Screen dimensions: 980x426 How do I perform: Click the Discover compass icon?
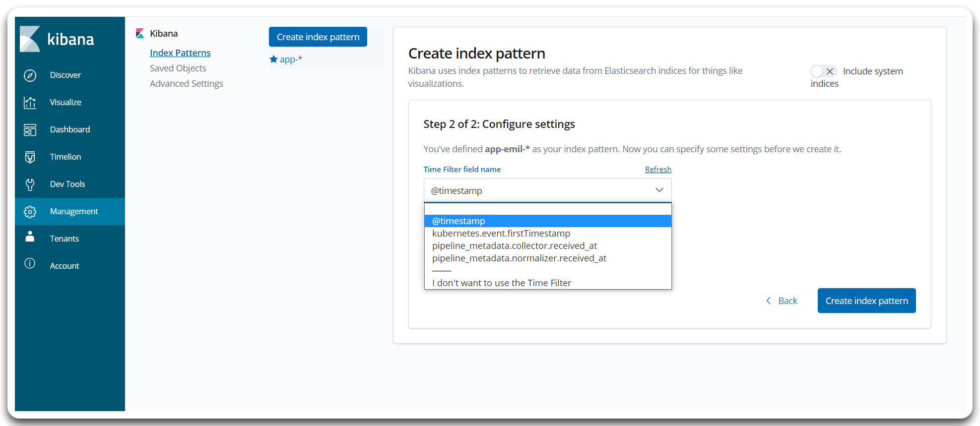click(x=30, y=75)
